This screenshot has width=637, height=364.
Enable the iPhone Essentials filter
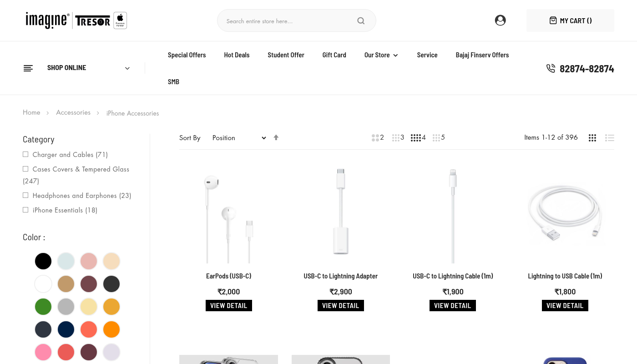26,210
